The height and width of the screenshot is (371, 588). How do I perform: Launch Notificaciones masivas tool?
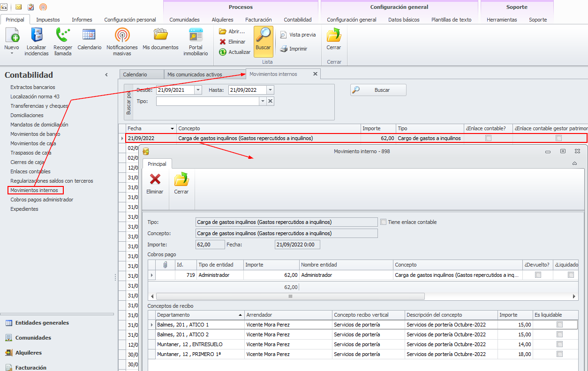[x=122, y=36]
